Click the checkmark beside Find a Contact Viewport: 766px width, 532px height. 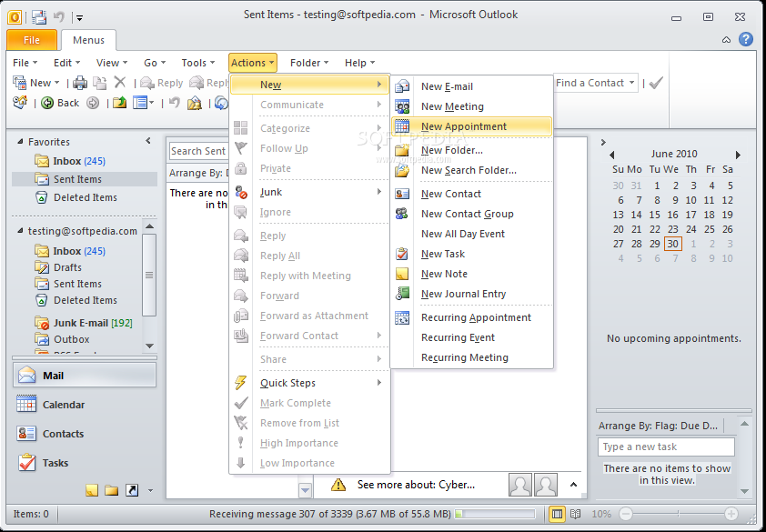coord(656,83)
